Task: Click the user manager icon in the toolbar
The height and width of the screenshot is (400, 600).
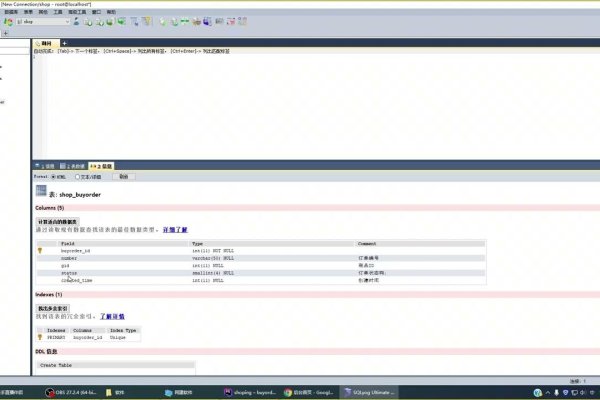Action: pos(76,22)
